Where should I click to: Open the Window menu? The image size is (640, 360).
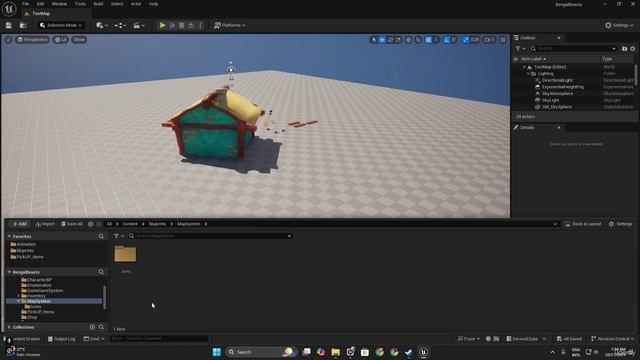pyautogui.click(x=60, y=4)
